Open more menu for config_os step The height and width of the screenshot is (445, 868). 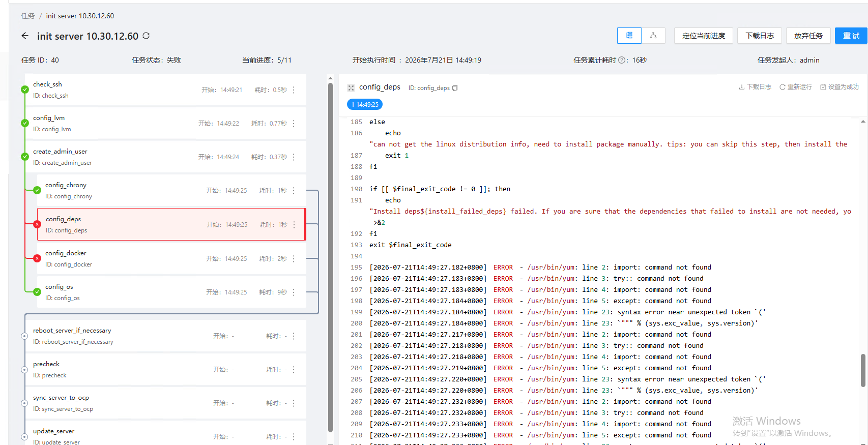point(294,292)
